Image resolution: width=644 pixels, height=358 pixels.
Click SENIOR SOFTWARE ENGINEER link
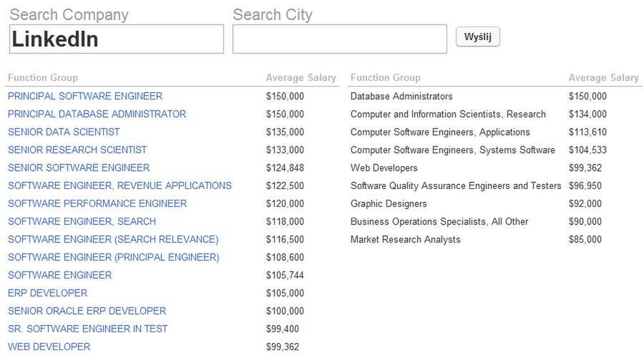79,168
